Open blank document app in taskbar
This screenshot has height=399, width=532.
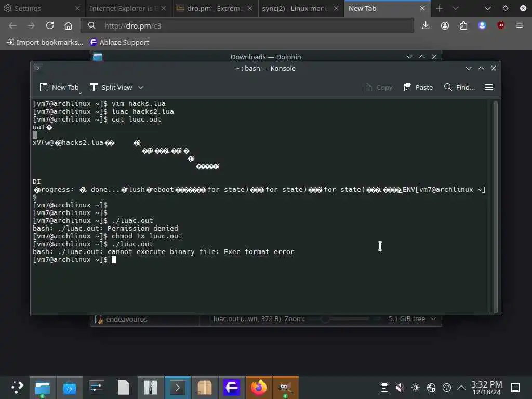click(124, 388)
